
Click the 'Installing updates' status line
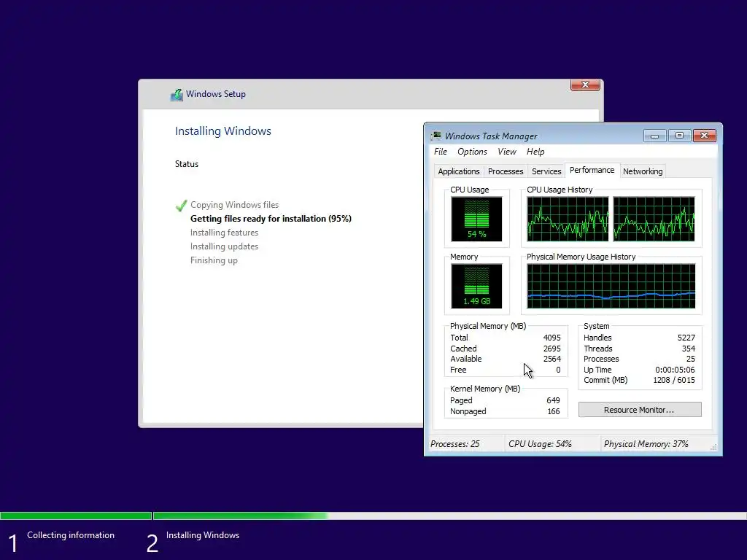point(224,246)
